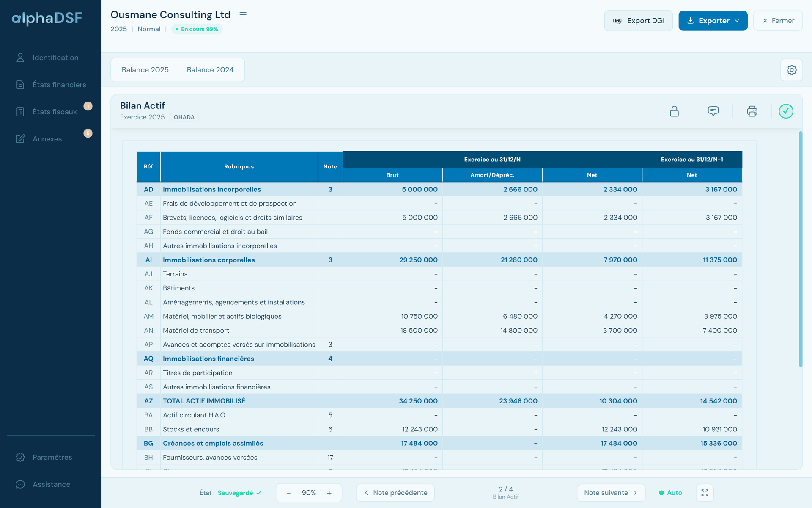The height and width of the screenshot is (508, 812).
Task: Open comments via the speech bubble icon
Action: tap(713, 111)
